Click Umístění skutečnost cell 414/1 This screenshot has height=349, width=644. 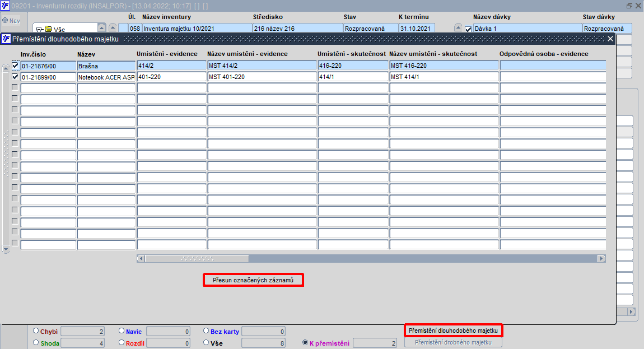pos(353,76)
